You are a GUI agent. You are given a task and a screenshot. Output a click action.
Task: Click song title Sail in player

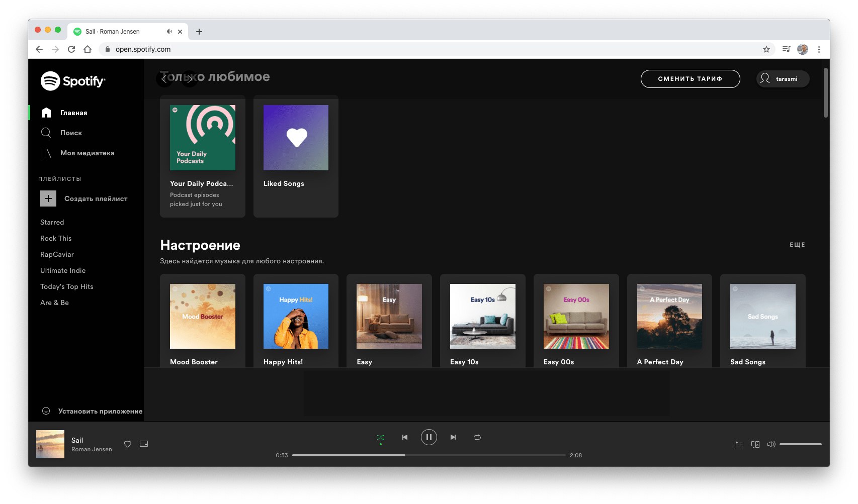(77, 440)
